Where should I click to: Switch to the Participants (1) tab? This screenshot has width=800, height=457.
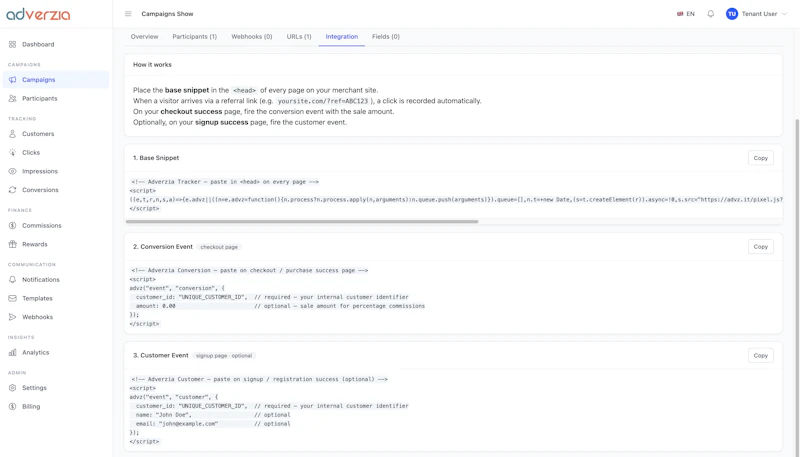pos(194,37)
